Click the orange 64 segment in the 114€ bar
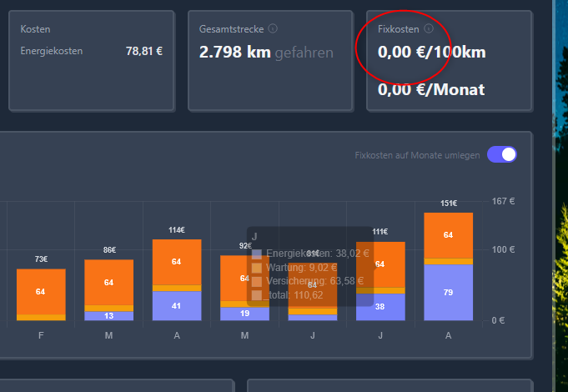The height and width of the screenshot is (392, 568). click(x=177, y=262)
